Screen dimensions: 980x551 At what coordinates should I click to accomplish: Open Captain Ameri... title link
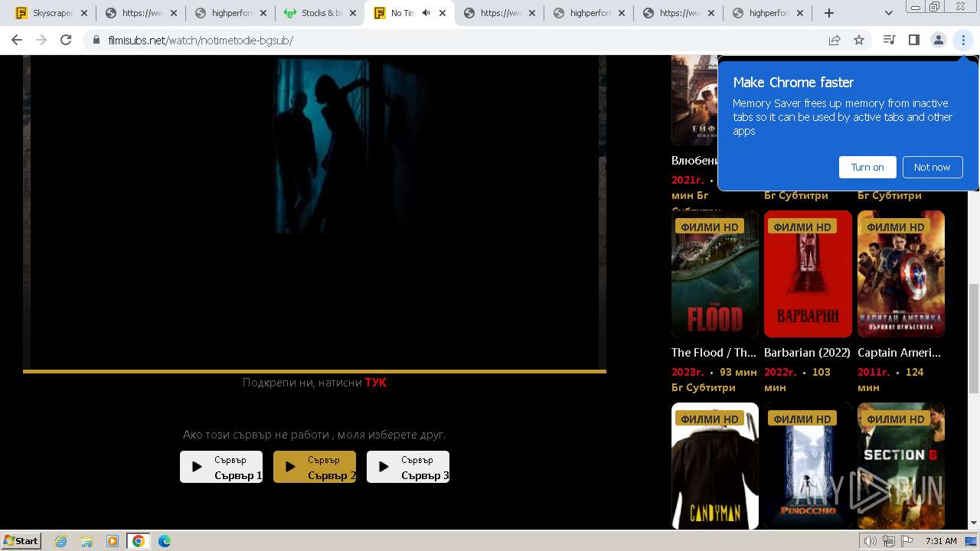click(899, 353)
